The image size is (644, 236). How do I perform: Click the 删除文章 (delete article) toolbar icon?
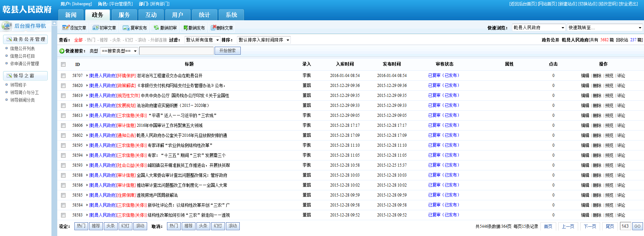[213, 27]
